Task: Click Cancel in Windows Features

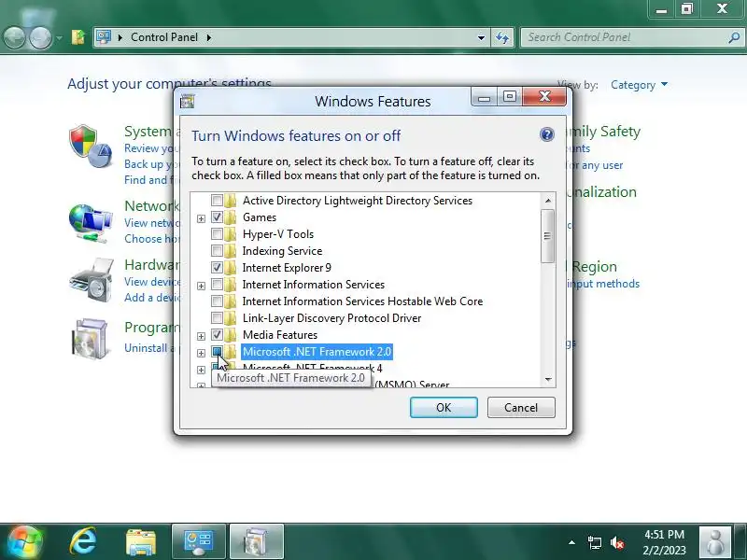Action: [x=521, y=408]
